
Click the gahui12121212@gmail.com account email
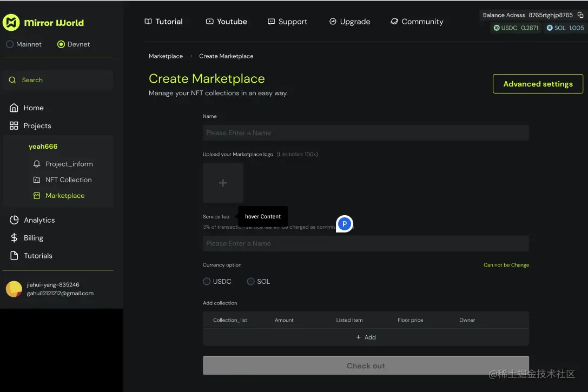click(60, 294)
